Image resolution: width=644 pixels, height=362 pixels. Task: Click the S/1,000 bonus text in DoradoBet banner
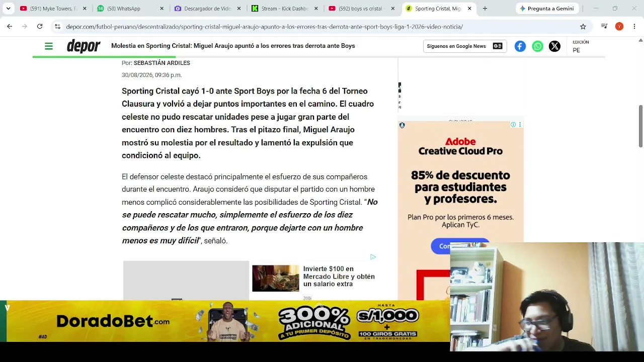(387, 316)
